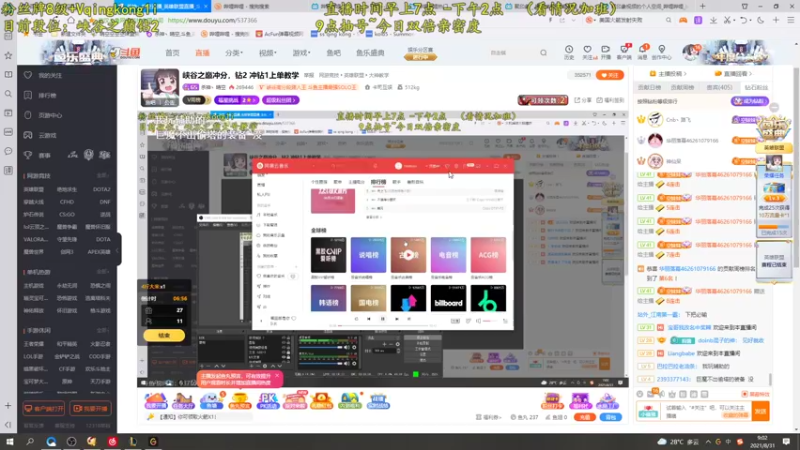Open the 消息 messages bell icon

click(x=642, y=52)
